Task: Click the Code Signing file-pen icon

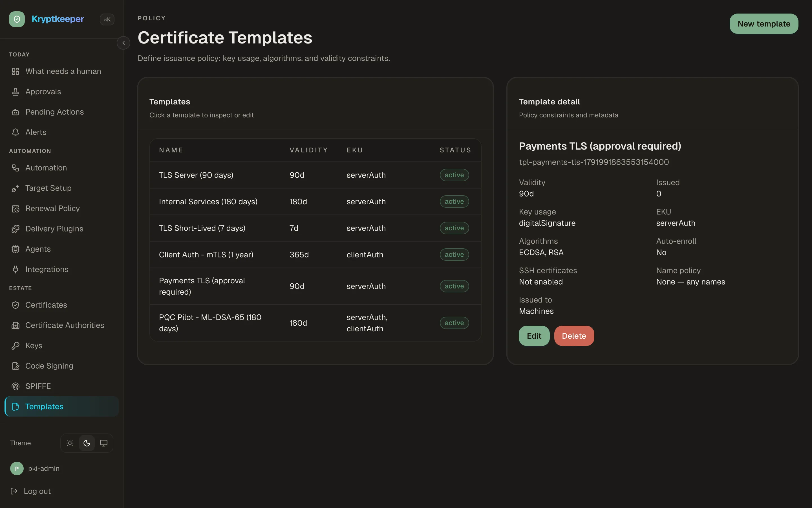Action: (x=16, y=366)
